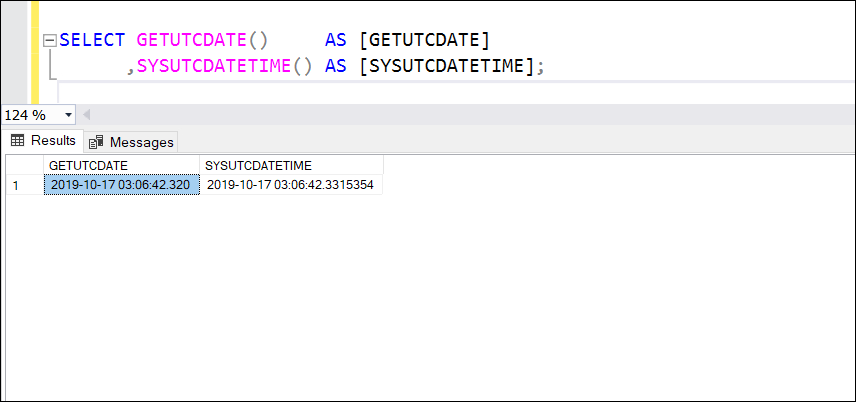Click the SELECT keyword in the editor
This screenshot has height=402, width=856.
click(92, 40)
